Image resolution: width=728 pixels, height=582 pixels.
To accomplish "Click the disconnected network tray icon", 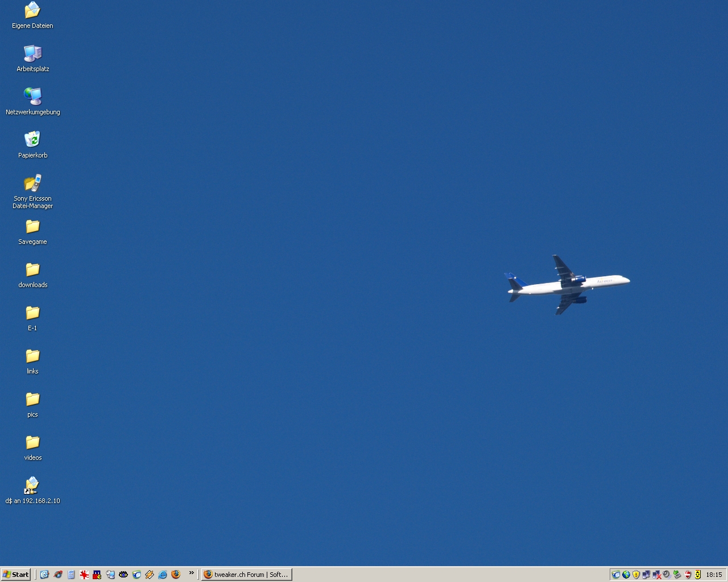I will coord(656,575).
